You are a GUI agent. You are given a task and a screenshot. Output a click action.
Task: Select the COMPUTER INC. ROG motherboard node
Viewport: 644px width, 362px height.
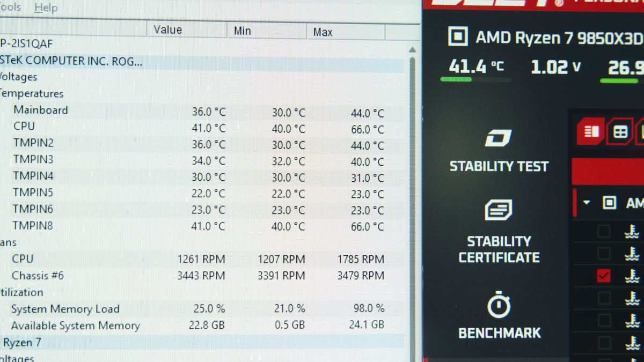click(x=71, y=61)
